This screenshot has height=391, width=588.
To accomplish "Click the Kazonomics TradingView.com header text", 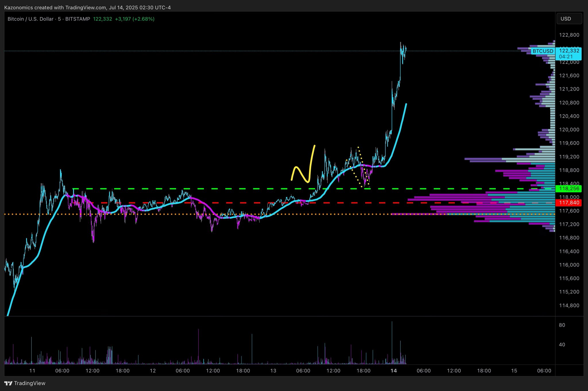I will pyautogui.click(x=87, y=7).
